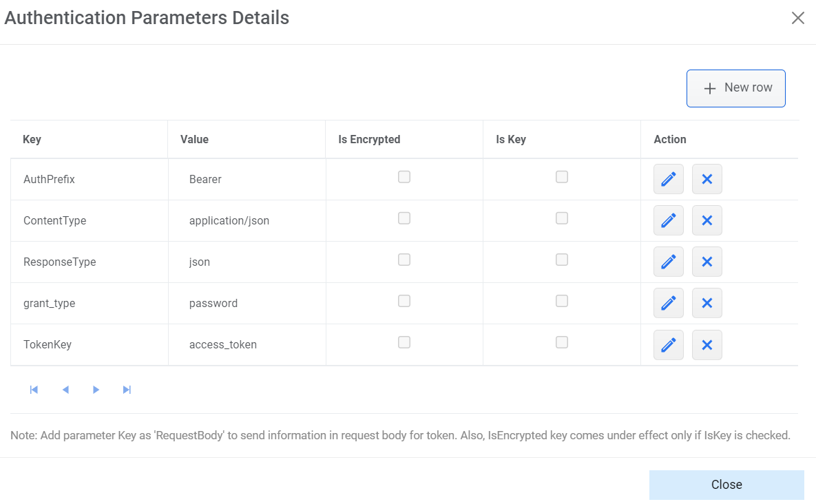Go to the next page of parameters
The height and width of the screenshot is (504, 816).
[96, 389]
